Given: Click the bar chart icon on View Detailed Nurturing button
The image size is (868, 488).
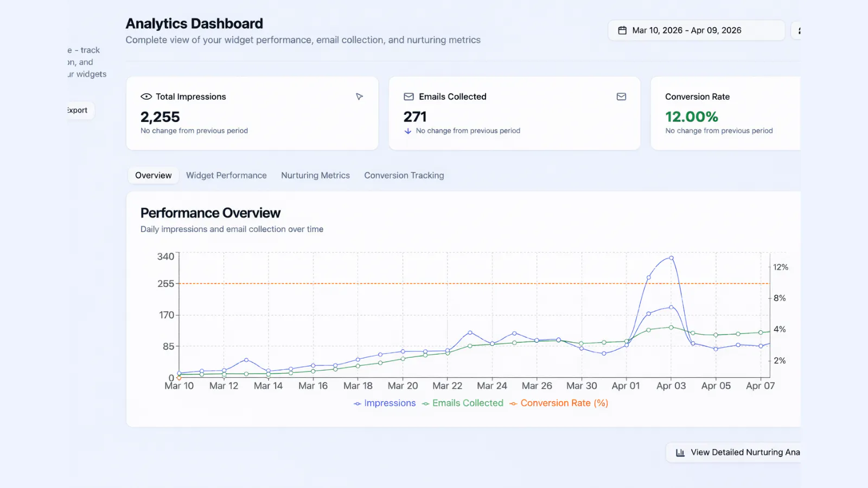Looking at the screenshot, I should [680, 452].
